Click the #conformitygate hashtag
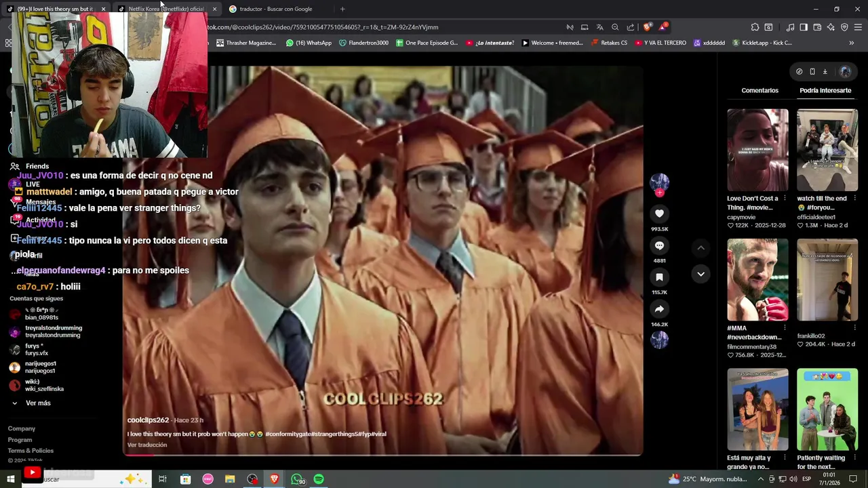Viewport: 868px width, 488px height. [288, 434]
